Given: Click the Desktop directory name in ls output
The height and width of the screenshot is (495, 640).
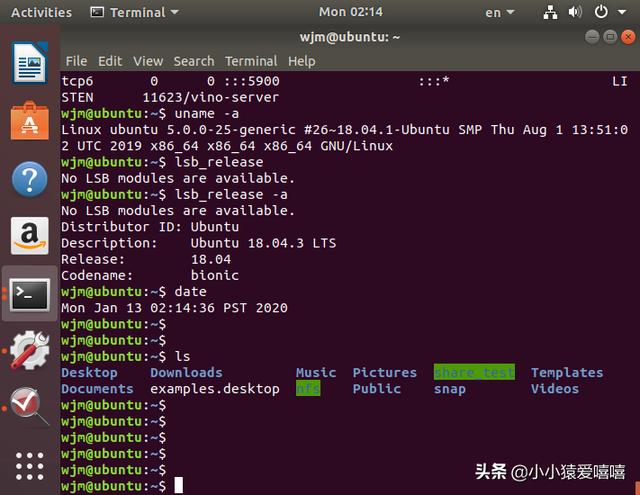Looking at the screenshot, I should [x=89, y=373].
